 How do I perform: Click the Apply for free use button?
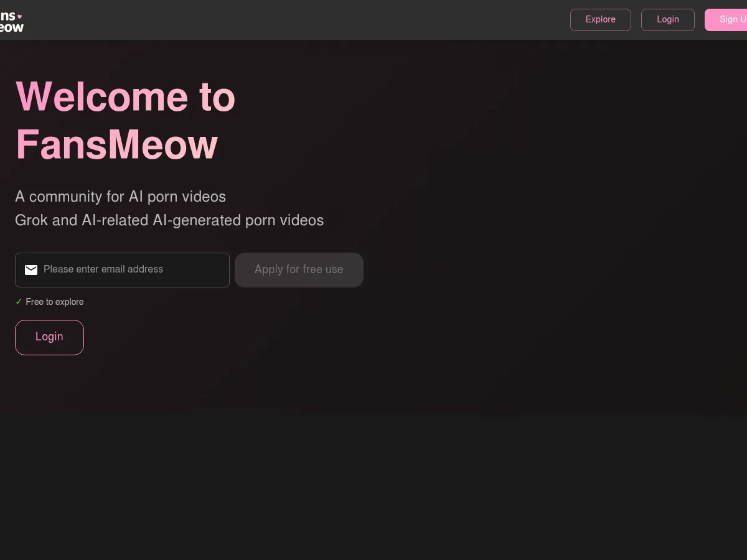tap(299, 269)
